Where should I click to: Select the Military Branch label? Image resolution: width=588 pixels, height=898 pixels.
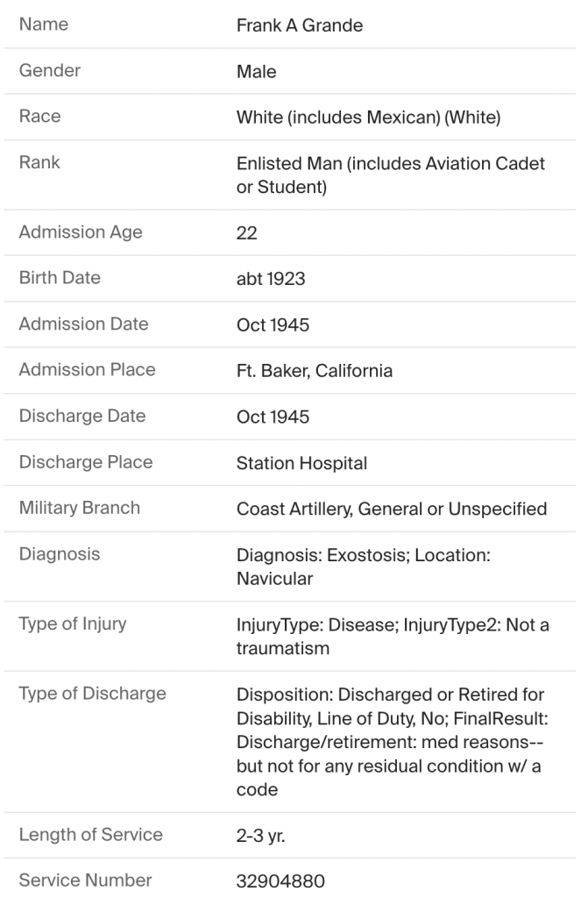(79, 508)
